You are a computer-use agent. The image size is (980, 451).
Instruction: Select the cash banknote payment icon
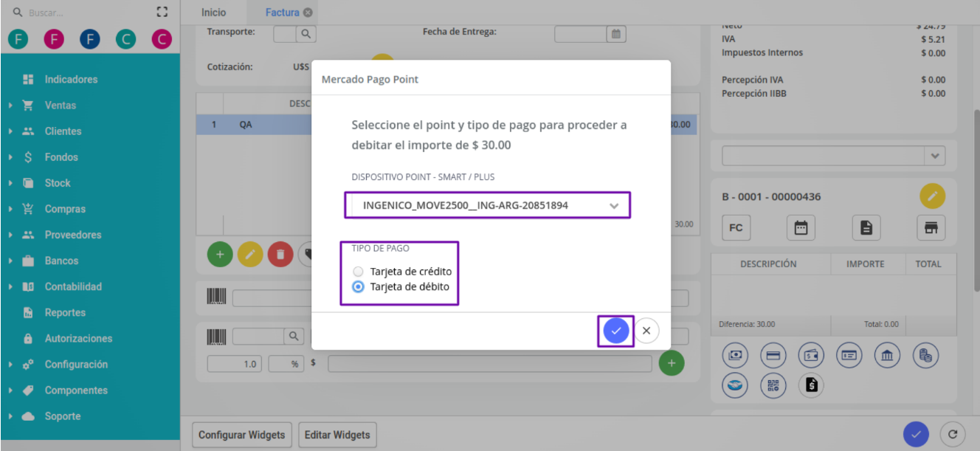tap(735, 356)
